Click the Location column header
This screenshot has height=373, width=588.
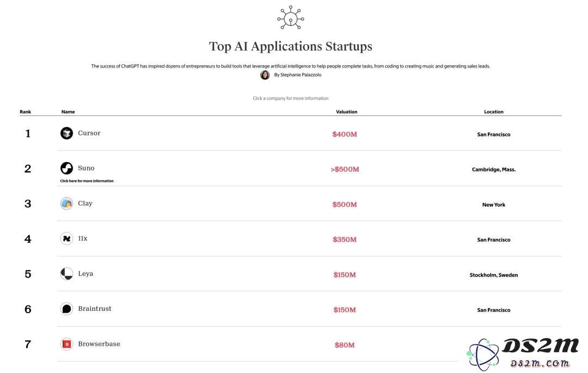pos(493,112)
